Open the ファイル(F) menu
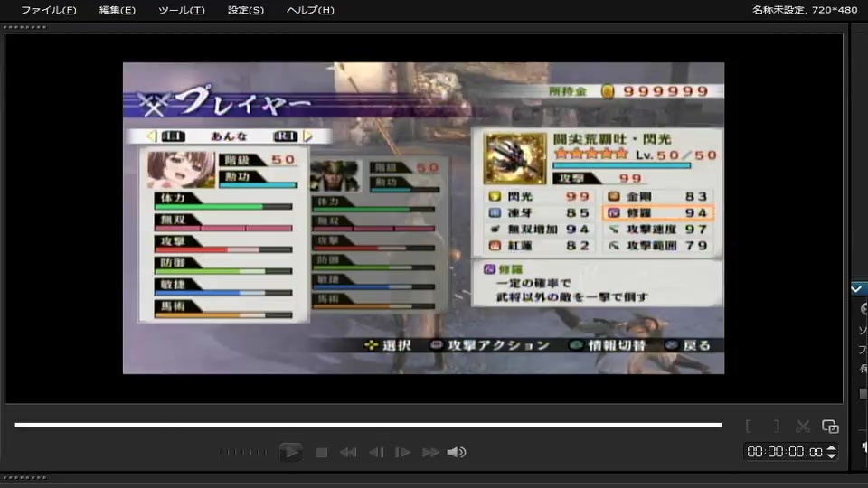Screen dimensions: 868x488 click(x=48, y=10)
